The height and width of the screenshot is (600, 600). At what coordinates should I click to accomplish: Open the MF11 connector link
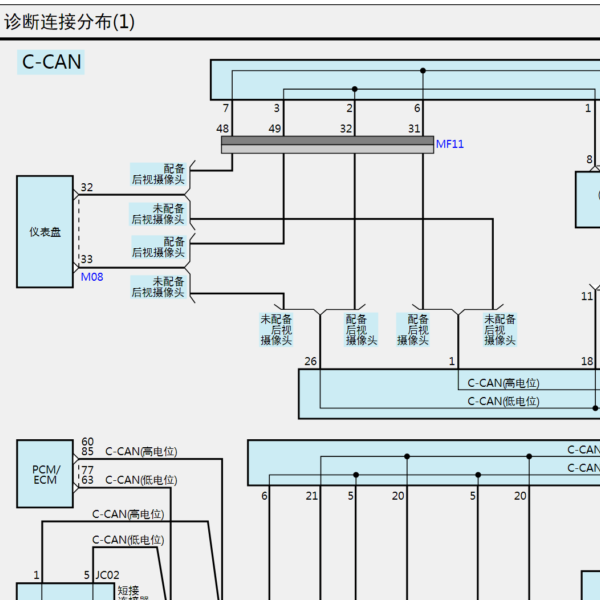point(450,144)
